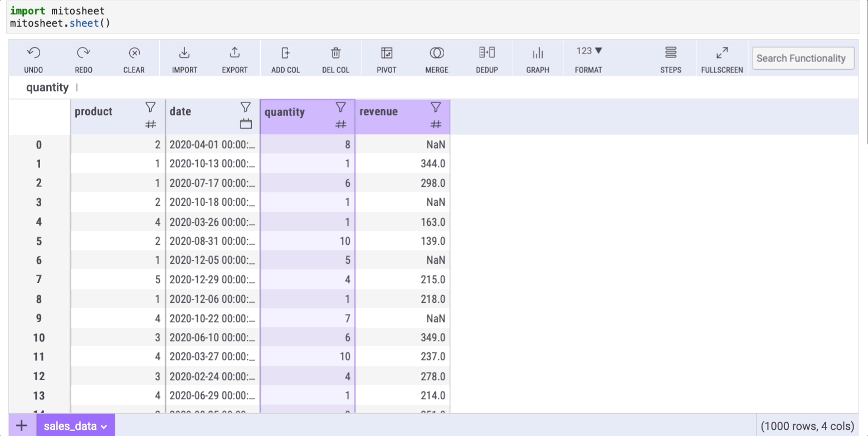Click the date cell 2020-12-29

(x=213, y=280)
